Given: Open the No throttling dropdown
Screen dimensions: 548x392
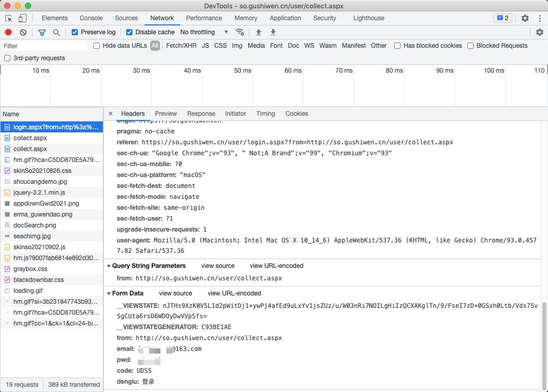Looking at the screenshot, I should click(204, 32).
